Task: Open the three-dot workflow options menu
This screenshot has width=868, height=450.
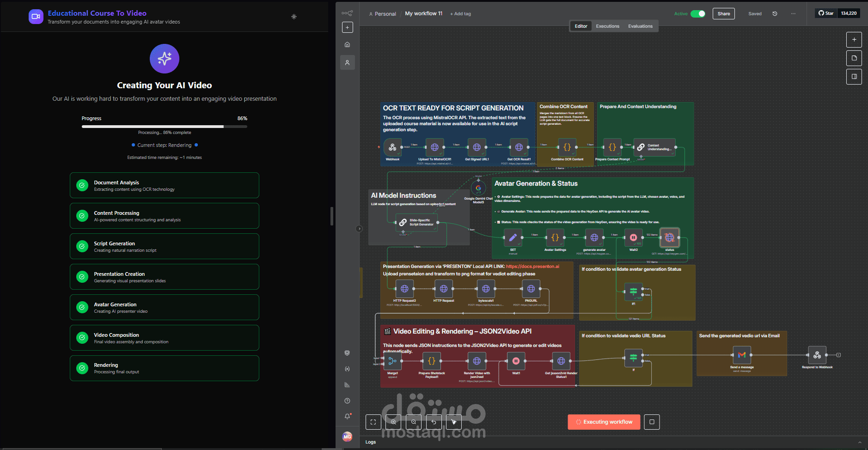Action: pyautogui.click(x=793, y=14)
